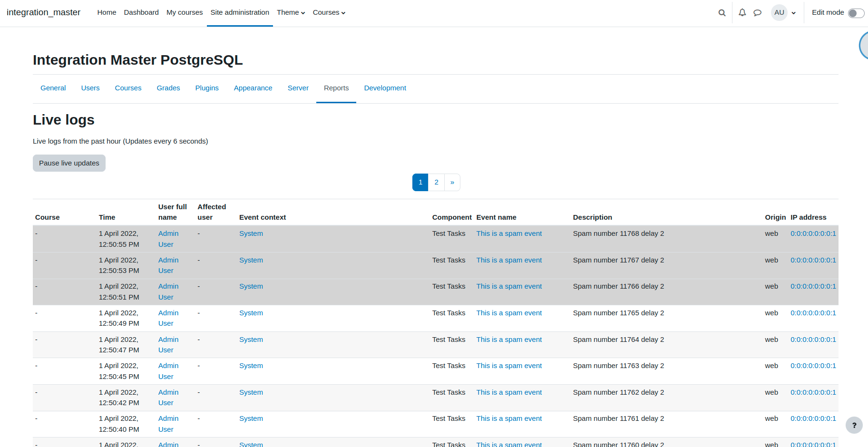Open Admin User link for 12:50:42 PM row
868x447 pixels.
click(168, 398)
